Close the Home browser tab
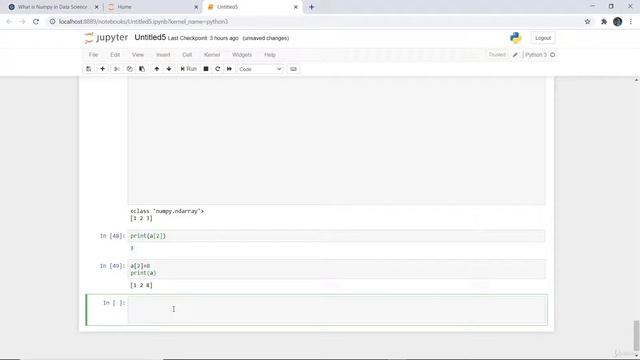 (196, 7)
